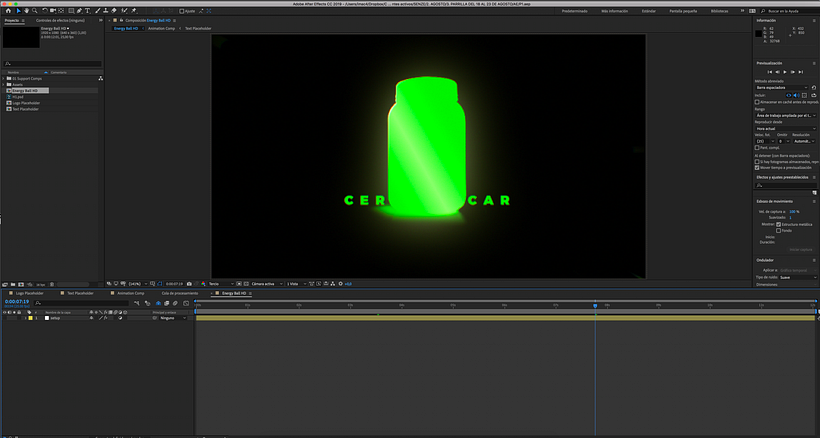
Task: Select the Brush tool
Action: tap(98, 10)
